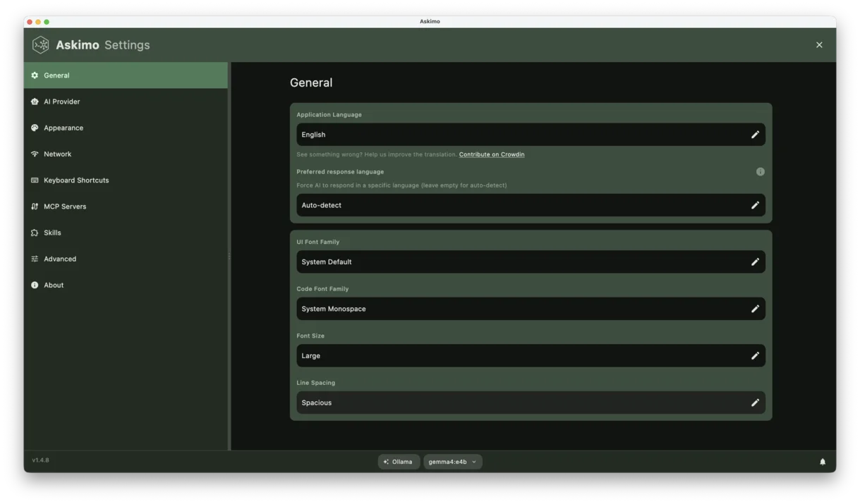Edit UI Font Family pencil icon
This screenshot has width=860, height=504.
pos(755,262)
